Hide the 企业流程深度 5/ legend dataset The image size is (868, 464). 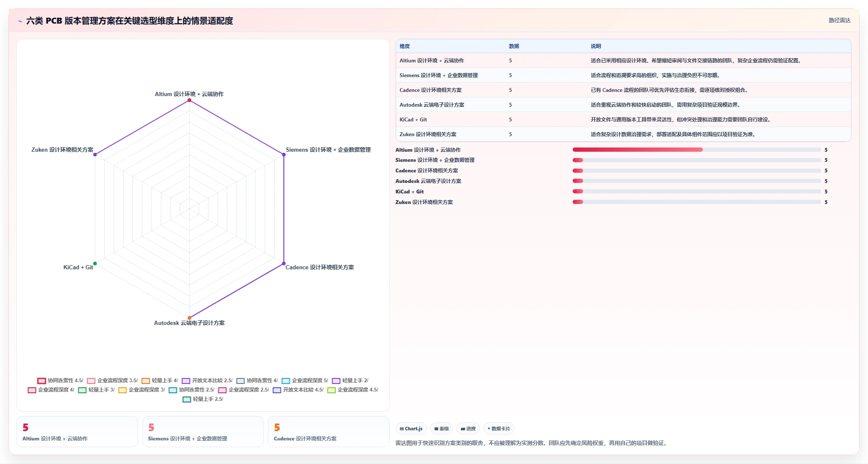coord(305,381)
